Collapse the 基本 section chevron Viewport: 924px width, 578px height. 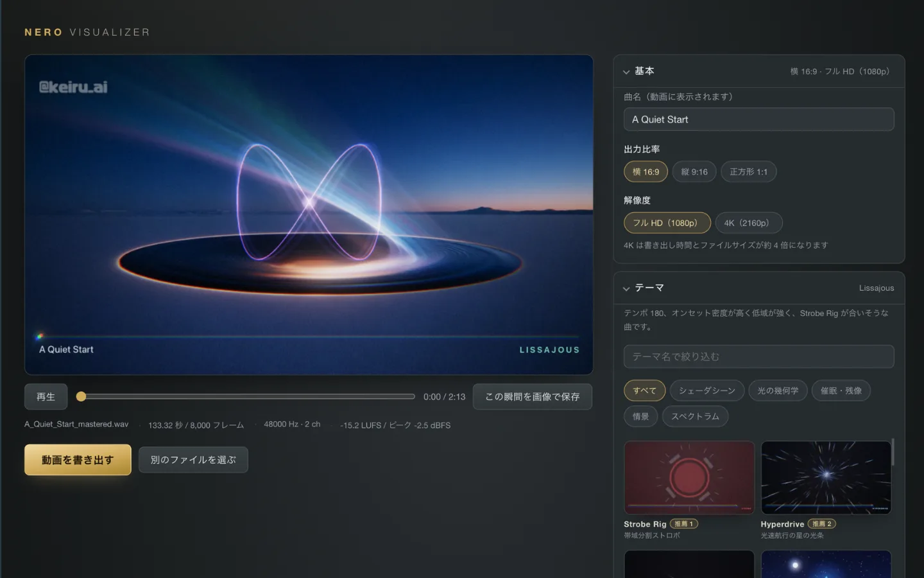(x=626, y=72)
